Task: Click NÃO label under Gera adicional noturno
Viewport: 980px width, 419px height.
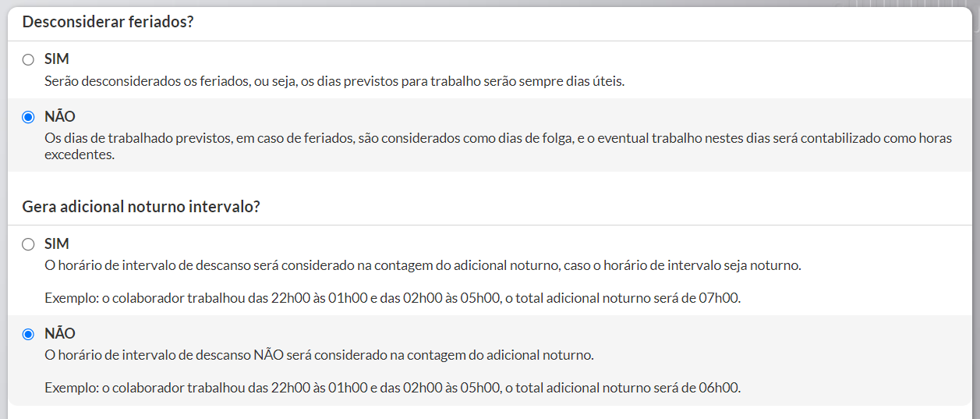Action: [60, 333]
